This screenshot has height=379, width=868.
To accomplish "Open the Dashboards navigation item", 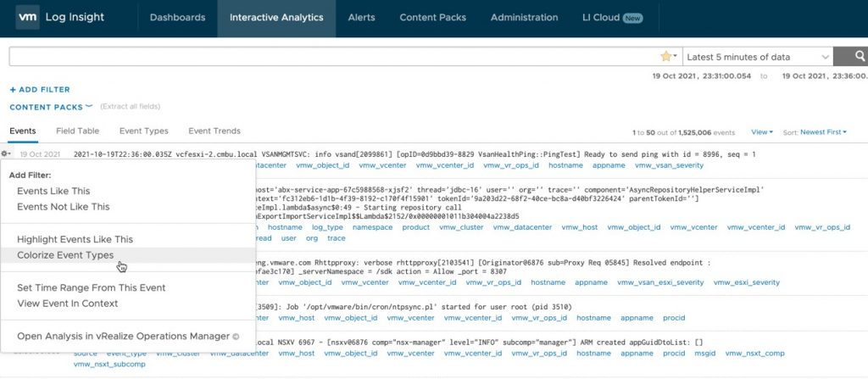I will [x=177, y=17].
